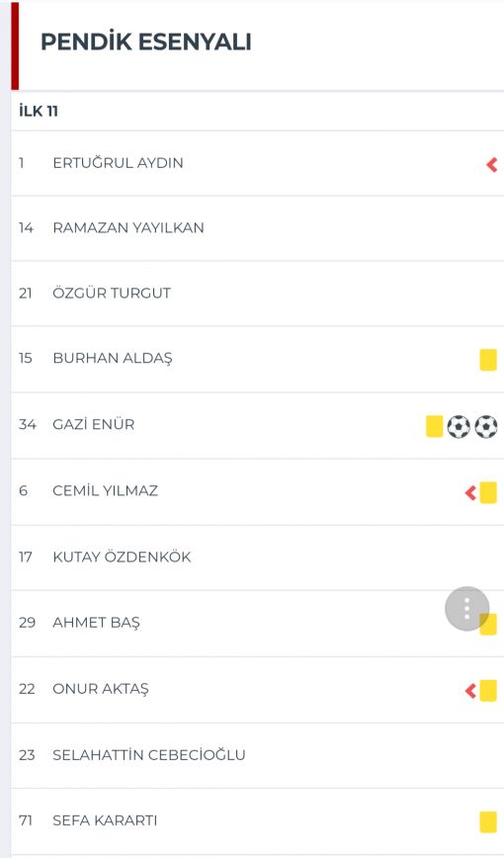Click Gazi Enür's yellow card icon
Screen dimensions: 504x858
point(435,426)
